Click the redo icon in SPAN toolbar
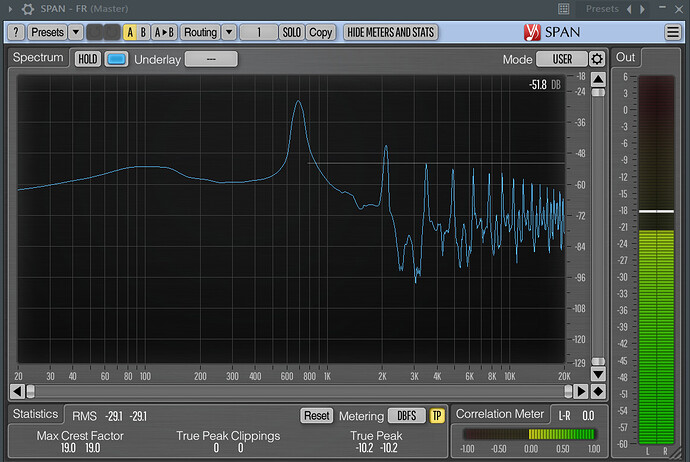The width and height of the screenshot is (690, 462). (x=111, y=32)
